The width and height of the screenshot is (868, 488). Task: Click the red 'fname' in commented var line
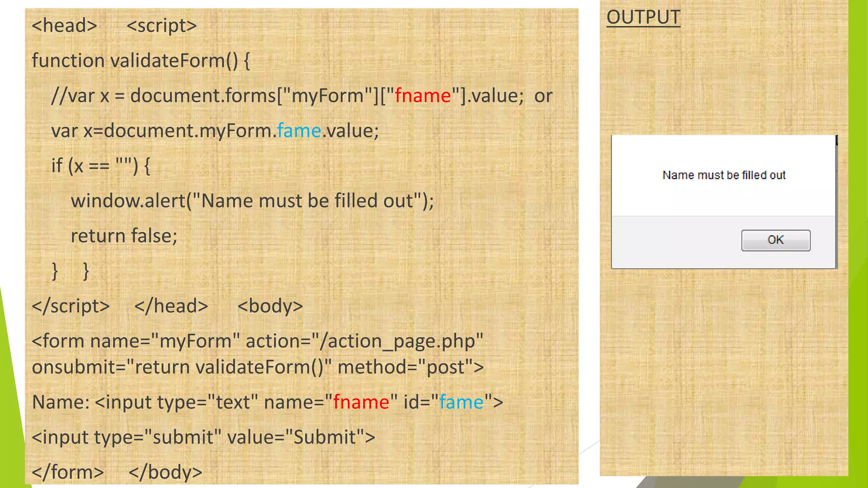coord(423,95)
